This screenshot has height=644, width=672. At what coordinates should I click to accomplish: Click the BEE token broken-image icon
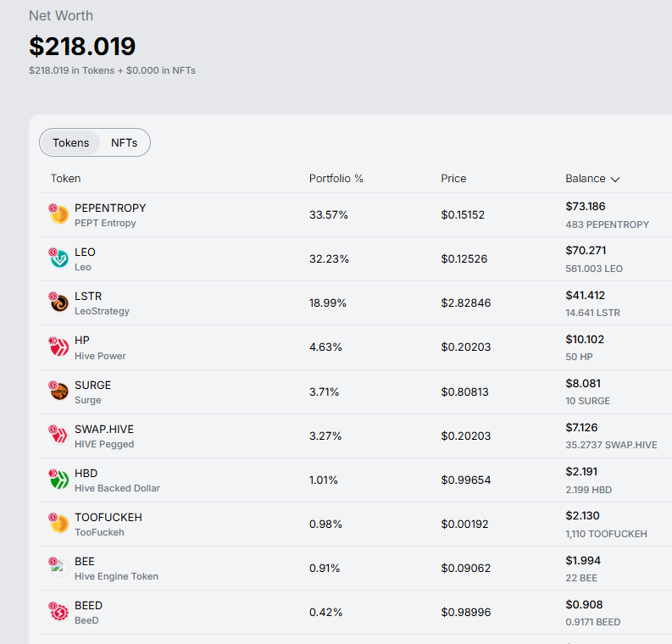tap(58, 567)
